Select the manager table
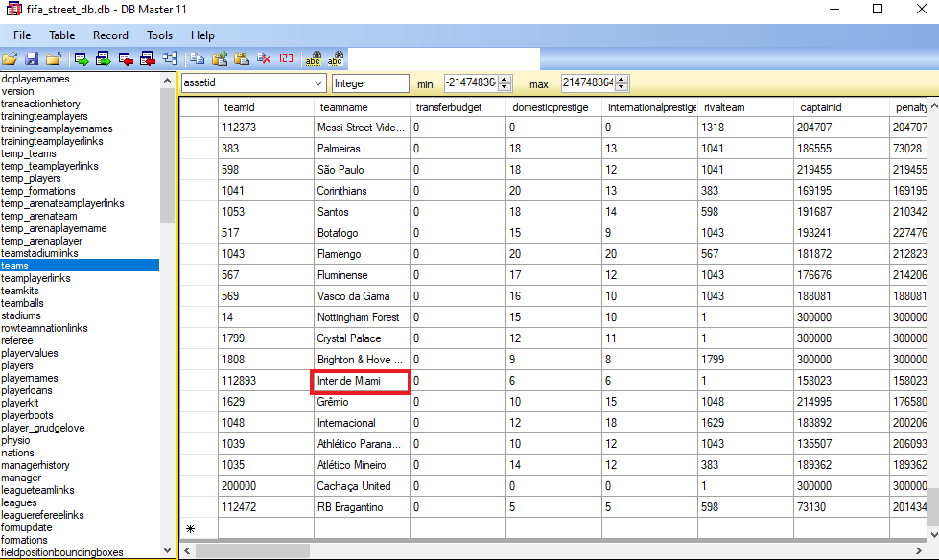The width and height of the screenshot is (939, 560). coord(21,478)
